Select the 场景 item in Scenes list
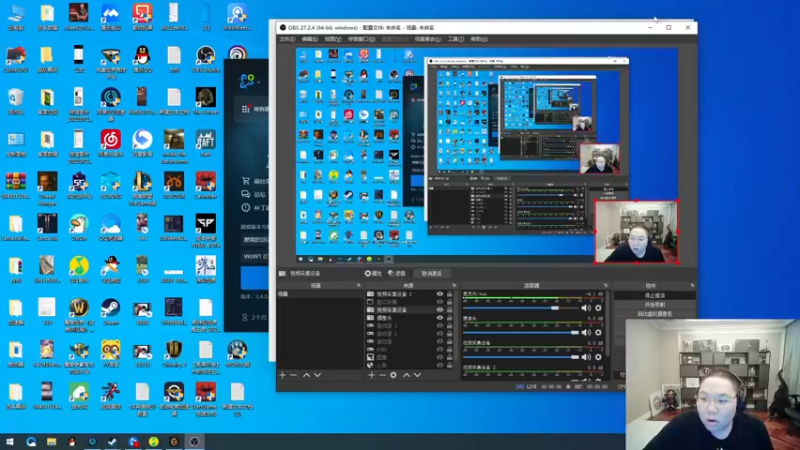800x450 pixels. click(x=319, y=294)
